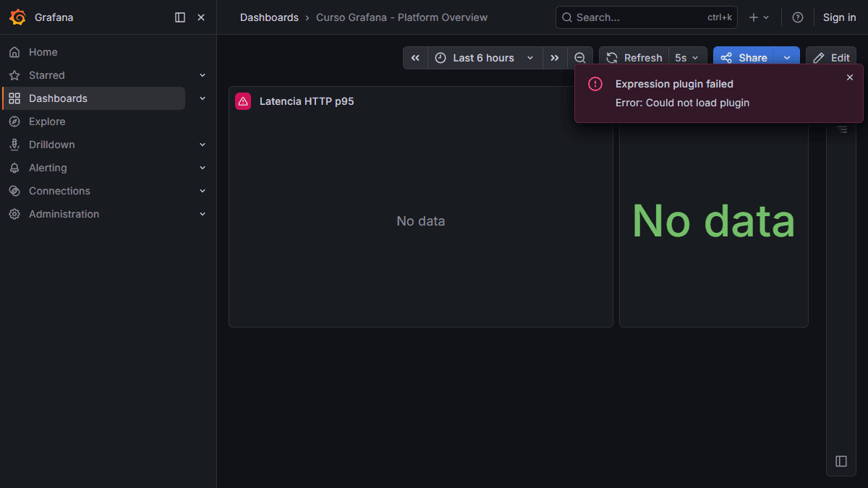Screen dimensions: 868x488
Task: Click the Alerting bell icon
Action: point(14,168)
